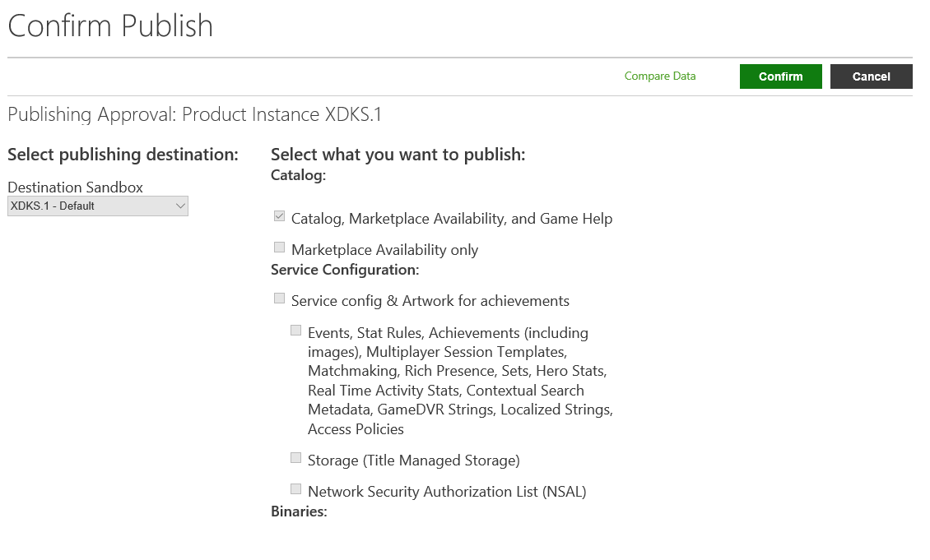Click the Cancel button

pyautogui.click(x=872, y=76)
